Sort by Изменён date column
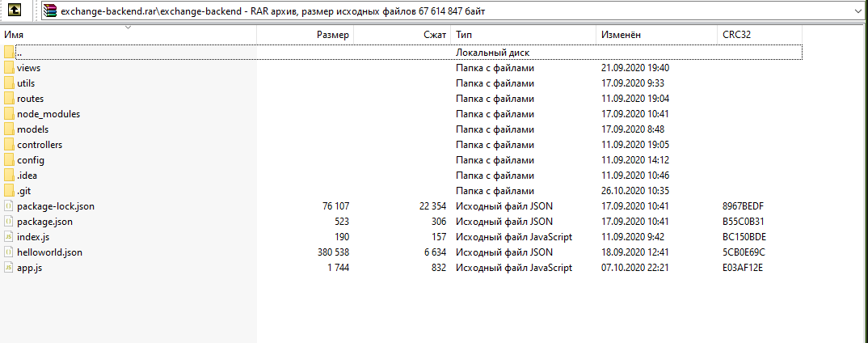Image resolution: width=868 pixels, height=343 pixels. (x=621, y=35)
